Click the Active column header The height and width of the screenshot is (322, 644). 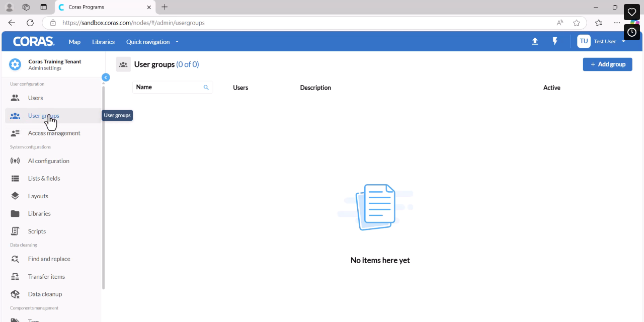(x=551, y=88)
